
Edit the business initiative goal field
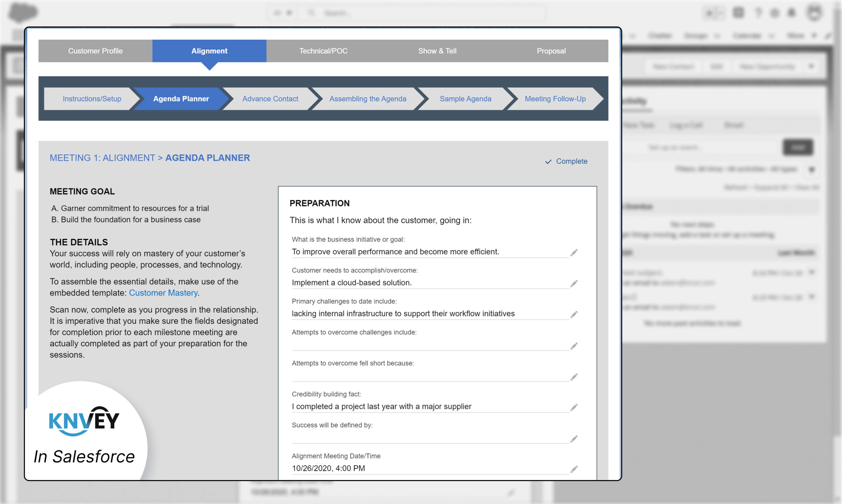point(574,252)
